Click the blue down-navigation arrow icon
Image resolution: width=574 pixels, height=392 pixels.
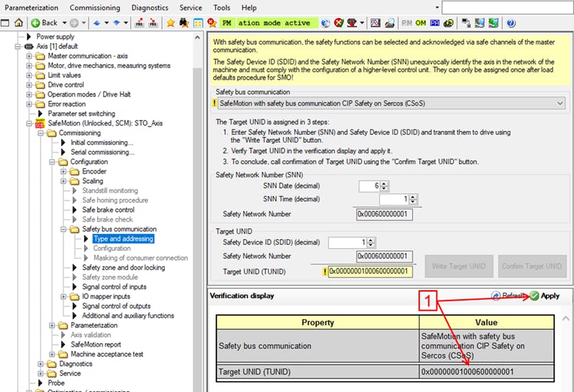[116, 23]
